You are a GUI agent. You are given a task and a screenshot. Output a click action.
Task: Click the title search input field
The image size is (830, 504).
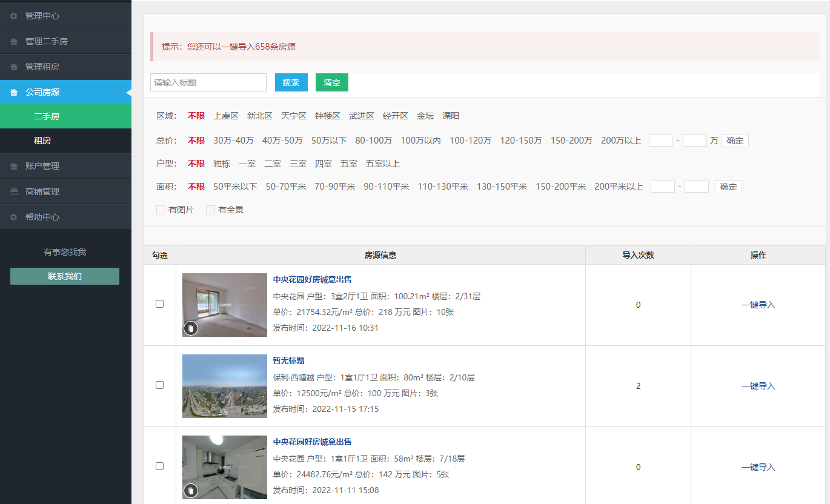[208, 82]
